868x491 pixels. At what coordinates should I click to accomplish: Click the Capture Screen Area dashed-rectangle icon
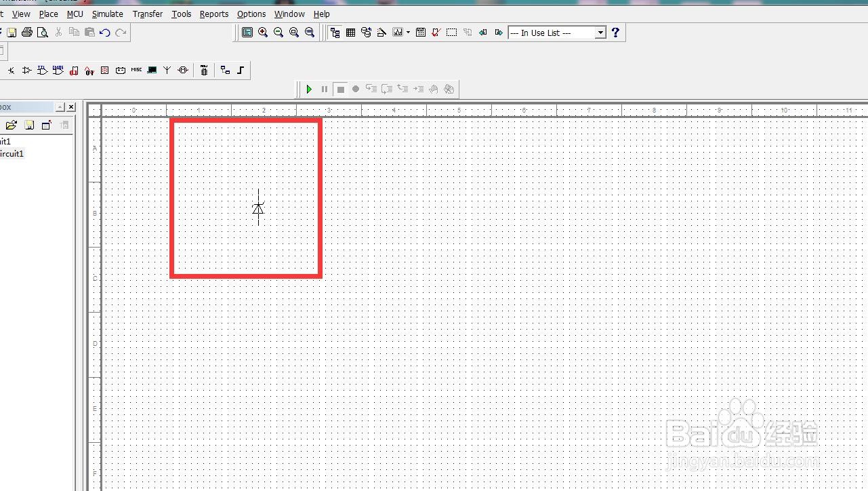[451, 33]
